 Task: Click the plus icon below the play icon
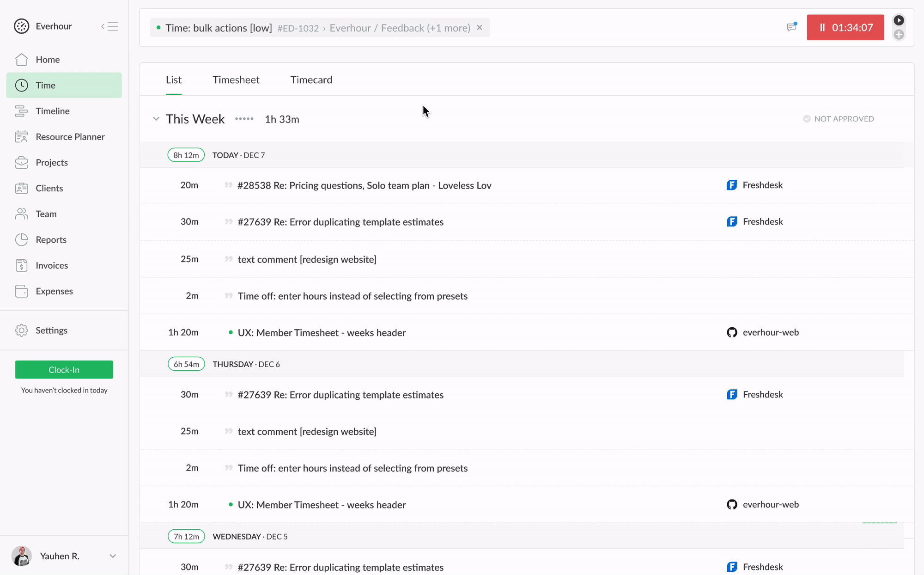pos(899,35)
